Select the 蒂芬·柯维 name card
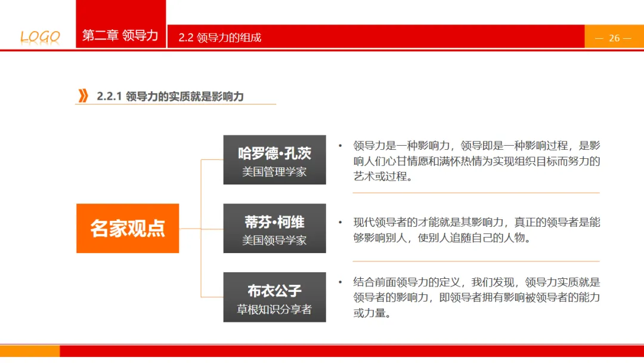 point(275,228)
